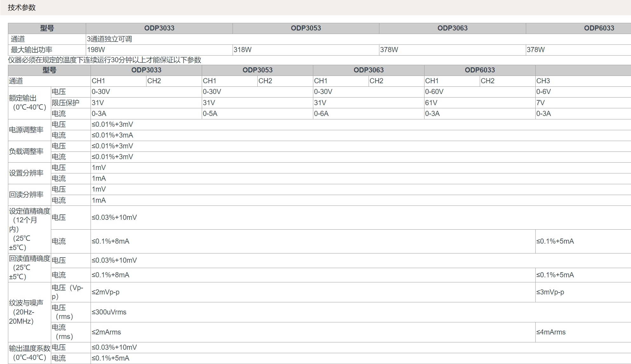Click ODP3063 header in the lower table
631x364 pixels.
click(369, 70)
